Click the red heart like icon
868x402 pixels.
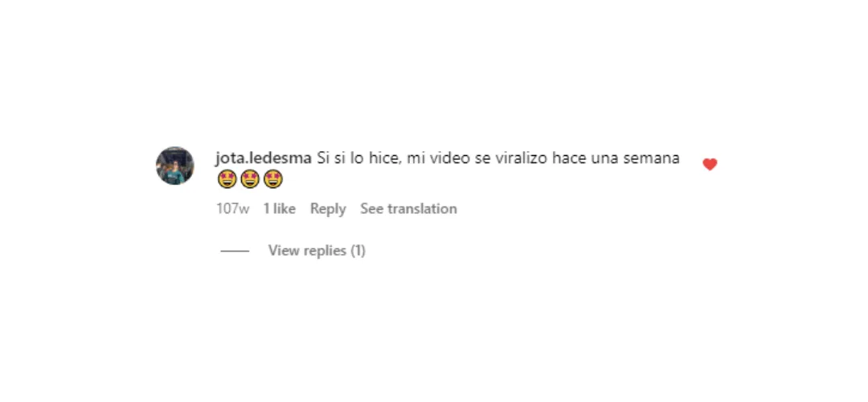710,165
